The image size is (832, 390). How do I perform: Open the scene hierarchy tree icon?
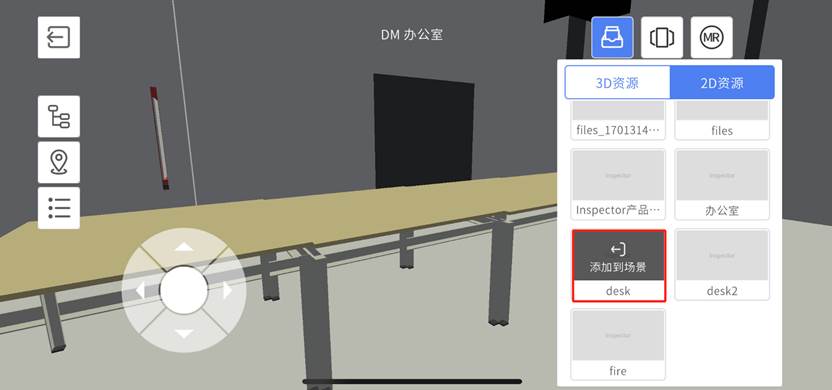tap(59, 116)
